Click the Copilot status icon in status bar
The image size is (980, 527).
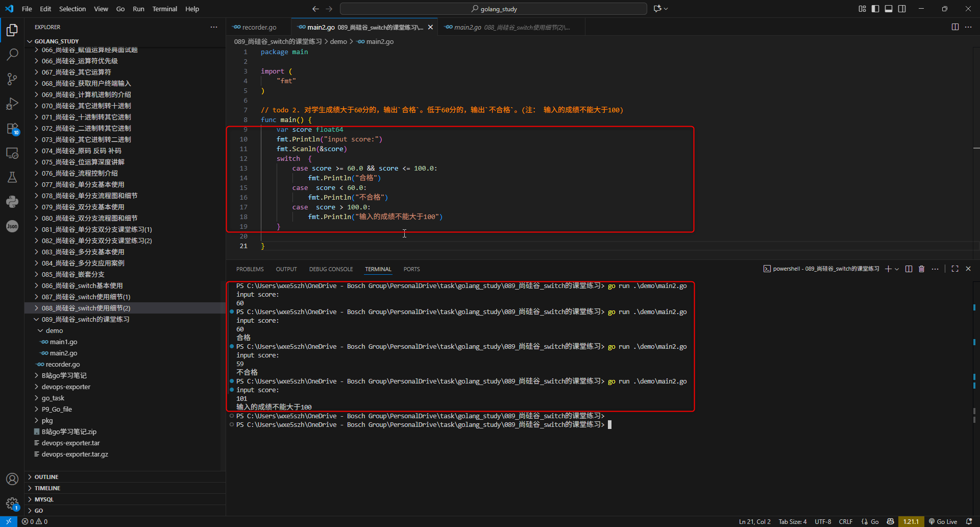[891, 521]
